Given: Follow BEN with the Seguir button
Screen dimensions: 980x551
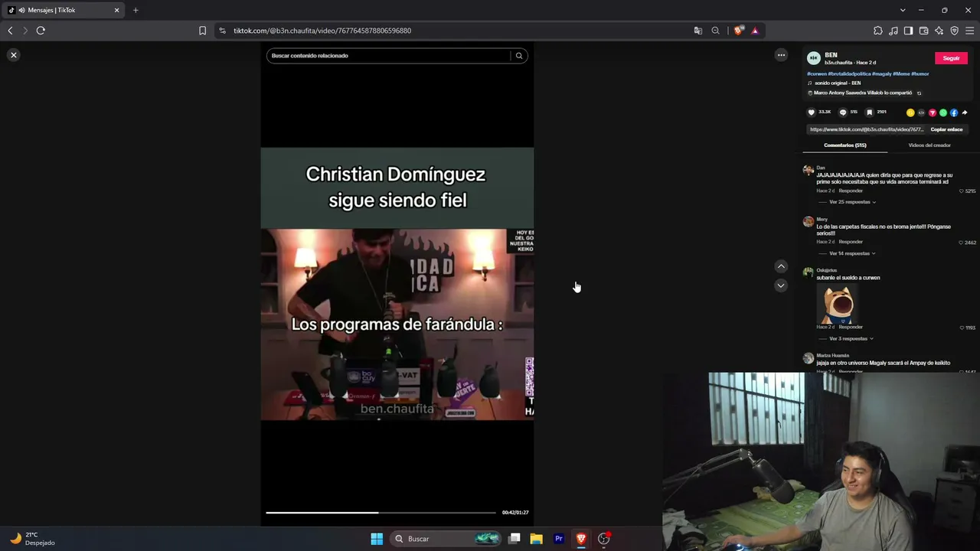Looking at the screenshot, I should [x=951, y=58].
